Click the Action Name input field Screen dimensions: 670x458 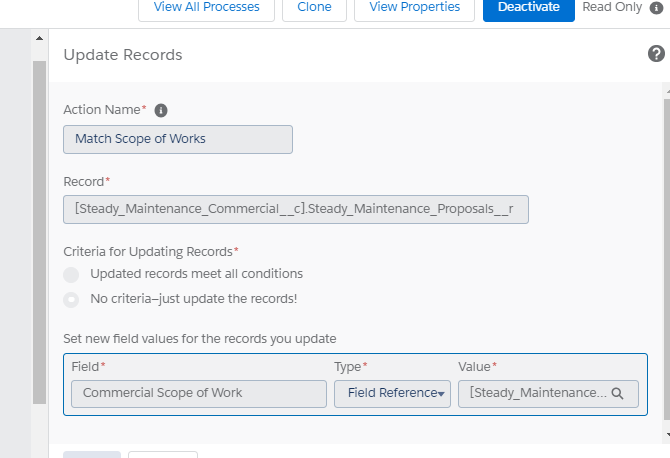pyautogui.click(x=178, y=139)
